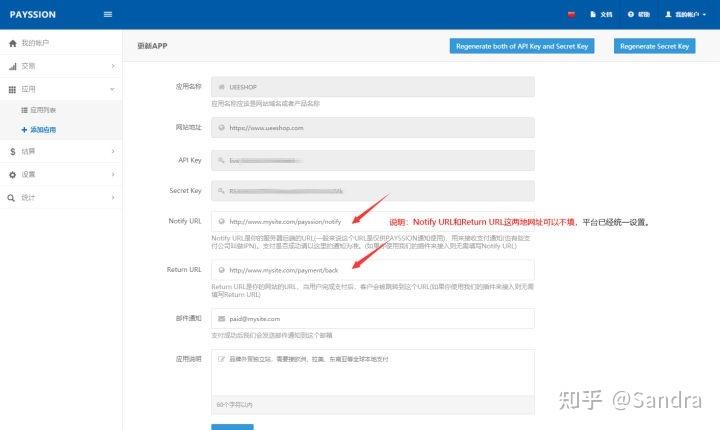Click the envelope icon in email field
Screen dimensions: 720x430
pyautogui.click(x=221, y=318)
